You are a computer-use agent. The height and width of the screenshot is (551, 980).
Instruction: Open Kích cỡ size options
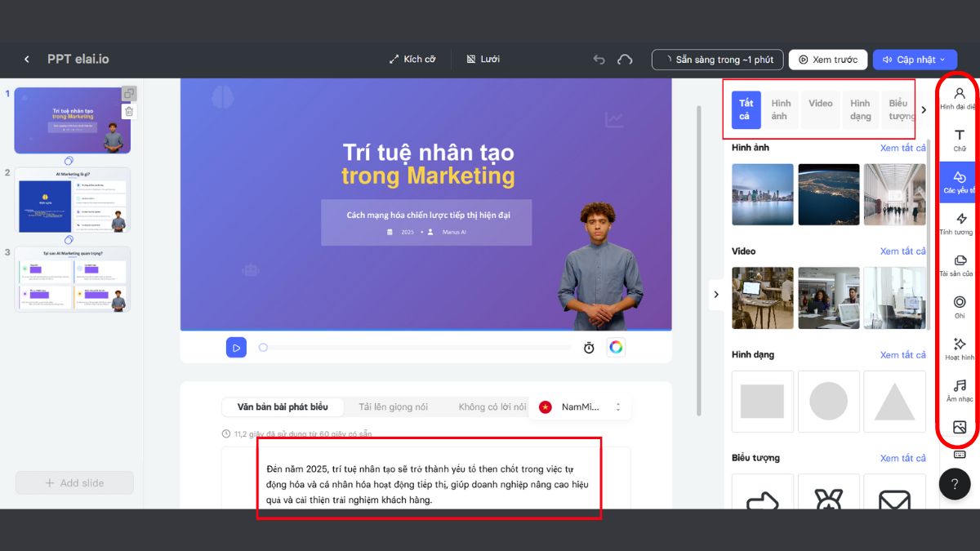tap(412, 60)
